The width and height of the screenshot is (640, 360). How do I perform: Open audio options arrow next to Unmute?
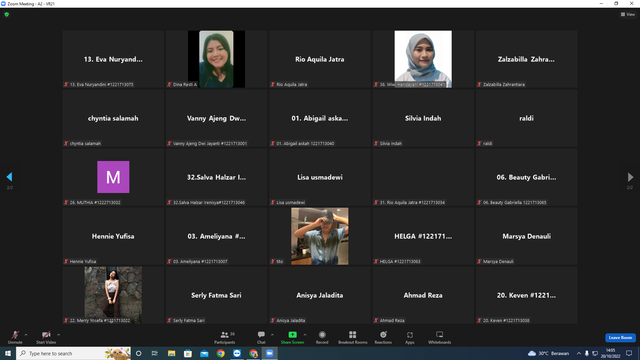tap(26, 335)
